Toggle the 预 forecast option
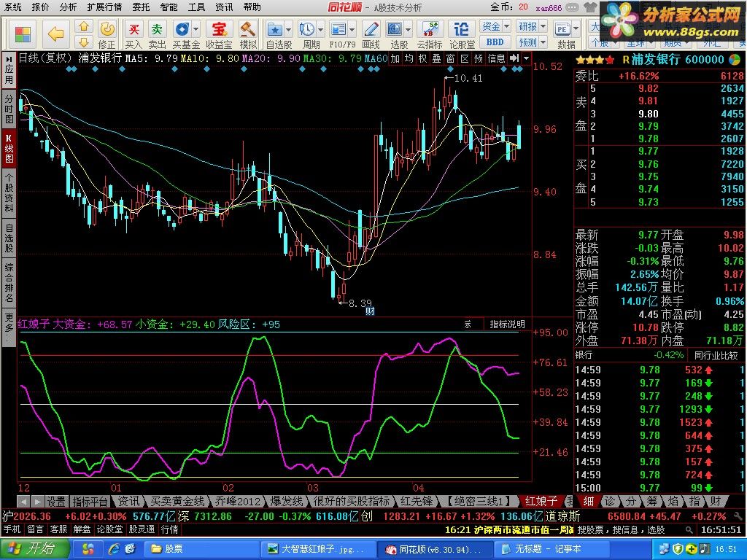747x560 pixels. click(479, 58)
